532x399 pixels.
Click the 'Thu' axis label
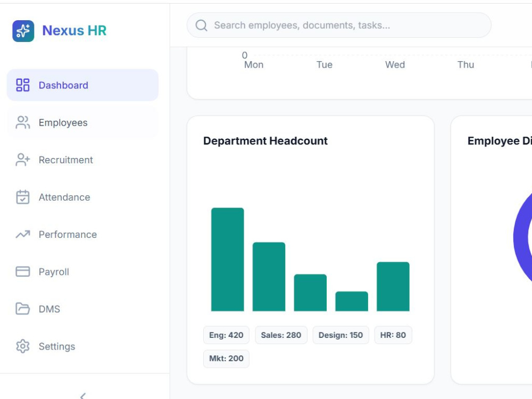(x=465, y=65)
